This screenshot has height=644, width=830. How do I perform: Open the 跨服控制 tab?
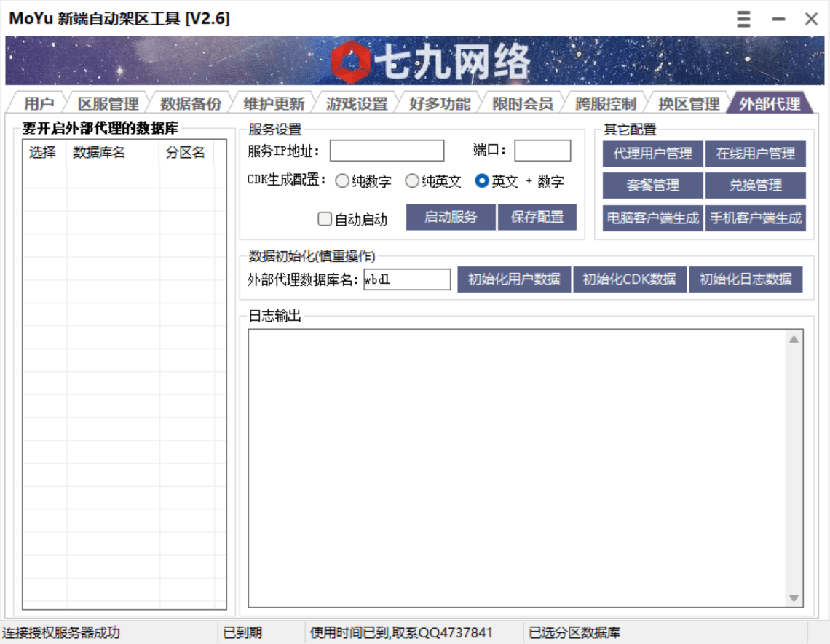click(606, 103)
